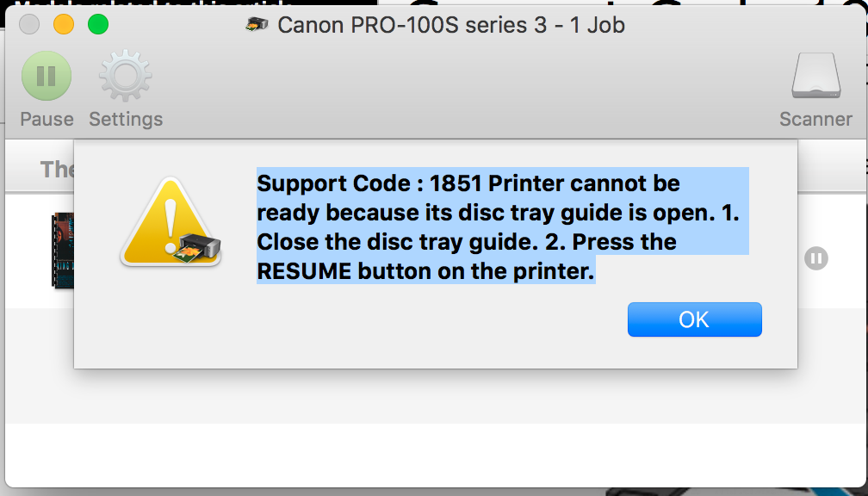Click the partially hidden job list header
This screenshot has width=868, height=496.
57,168
